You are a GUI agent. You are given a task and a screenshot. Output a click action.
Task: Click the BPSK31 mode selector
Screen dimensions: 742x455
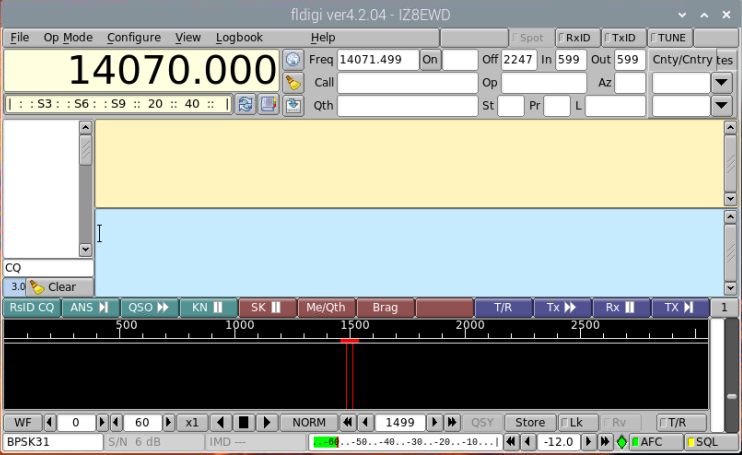(53, 442)
